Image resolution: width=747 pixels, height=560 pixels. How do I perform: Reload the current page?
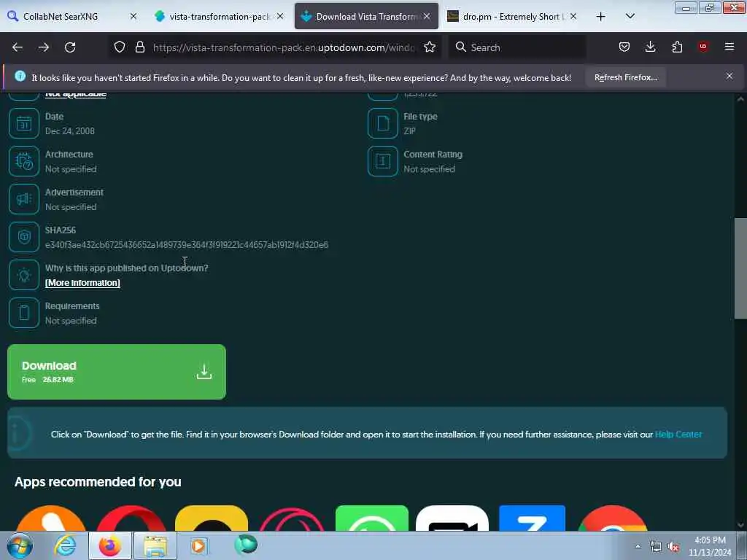(x=70, y=47)
